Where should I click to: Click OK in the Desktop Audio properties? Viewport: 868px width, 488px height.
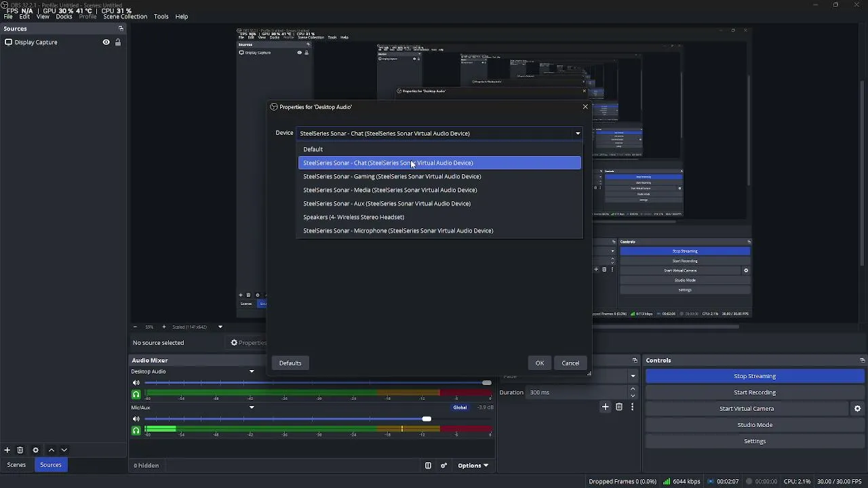tap(540, 363)
